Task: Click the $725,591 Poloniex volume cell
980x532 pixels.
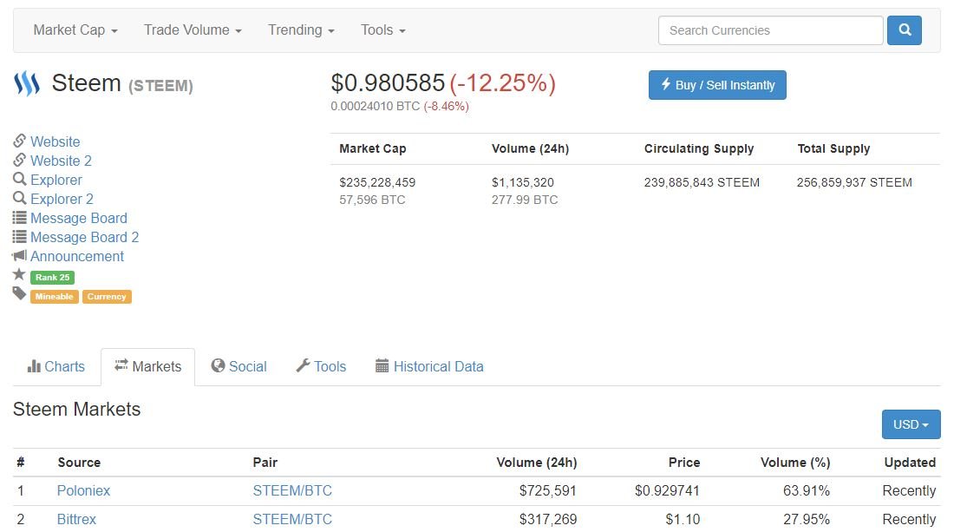Action: pos(547,490)
